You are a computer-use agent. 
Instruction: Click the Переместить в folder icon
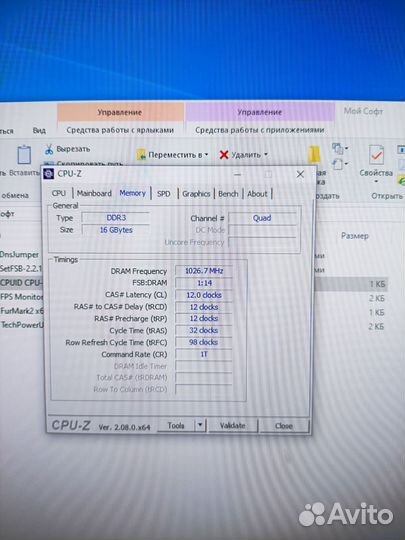point(142,155)
